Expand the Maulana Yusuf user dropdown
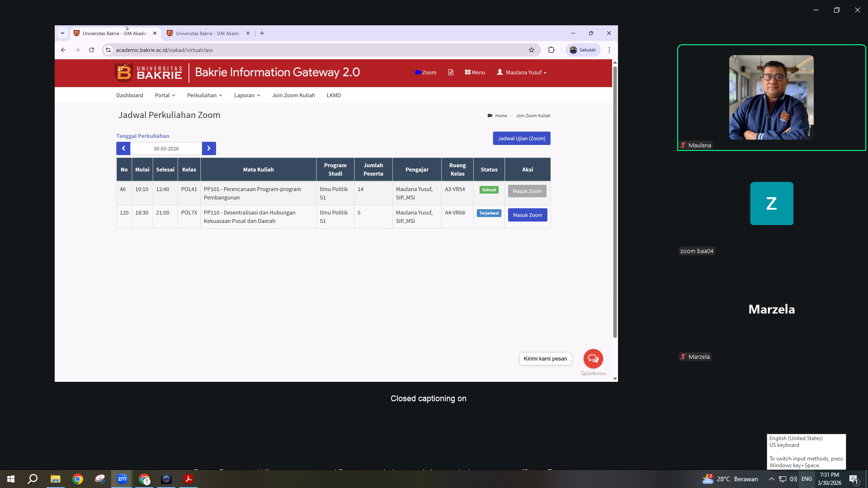The width and height of the screenshot is (868, 488). pyautogui.click(x=522, y=72)
